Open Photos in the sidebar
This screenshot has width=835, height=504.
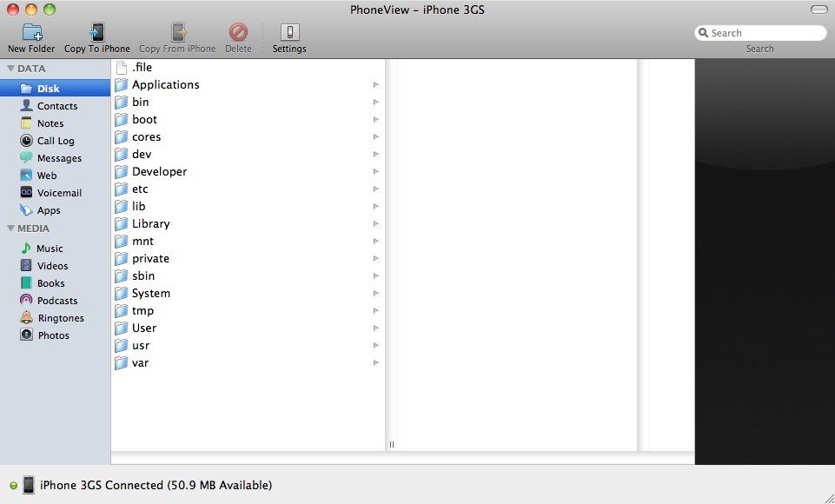(x=56, y=335)
